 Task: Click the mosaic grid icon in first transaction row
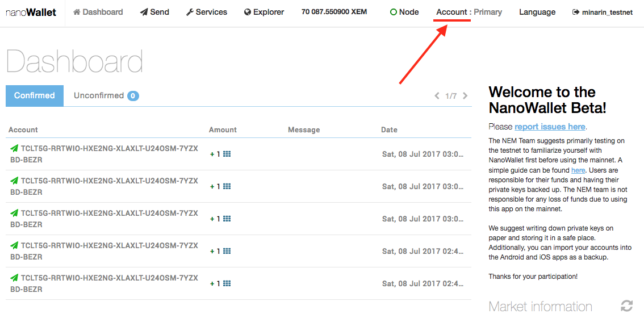227,154
